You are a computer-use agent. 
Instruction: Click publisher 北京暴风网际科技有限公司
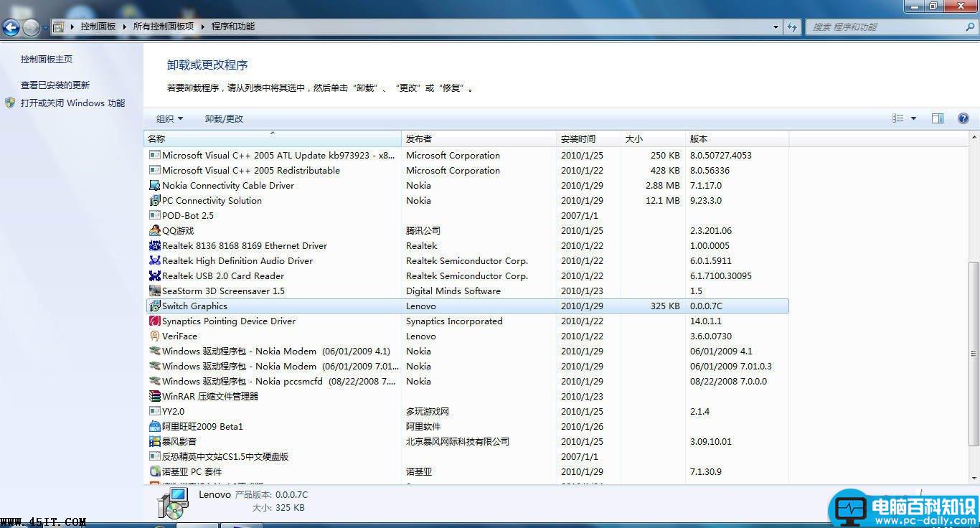458,441
